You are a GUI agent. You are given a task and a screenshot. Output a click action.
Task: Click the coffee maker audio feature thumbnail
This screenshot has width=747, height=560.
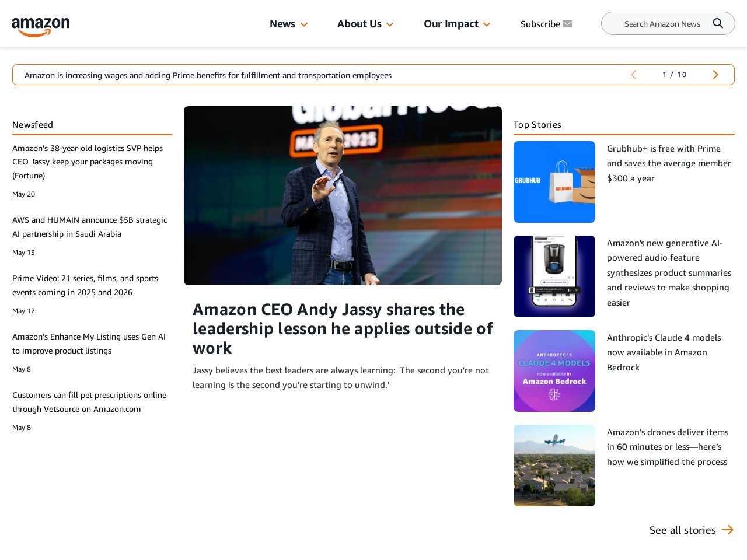554,276
